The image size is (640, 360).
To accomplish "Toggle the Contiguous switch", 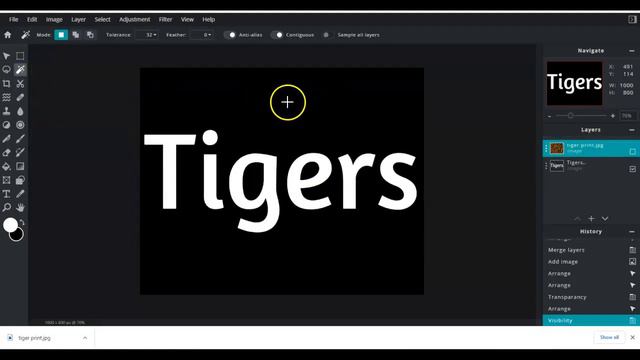I will click(277, 35).
